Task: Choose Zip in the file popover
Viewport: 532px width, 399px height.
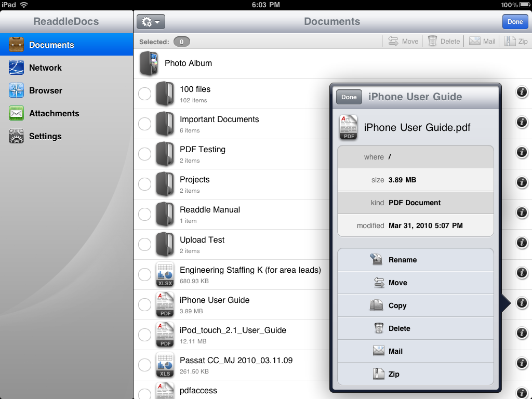Action: click(415, 374)
